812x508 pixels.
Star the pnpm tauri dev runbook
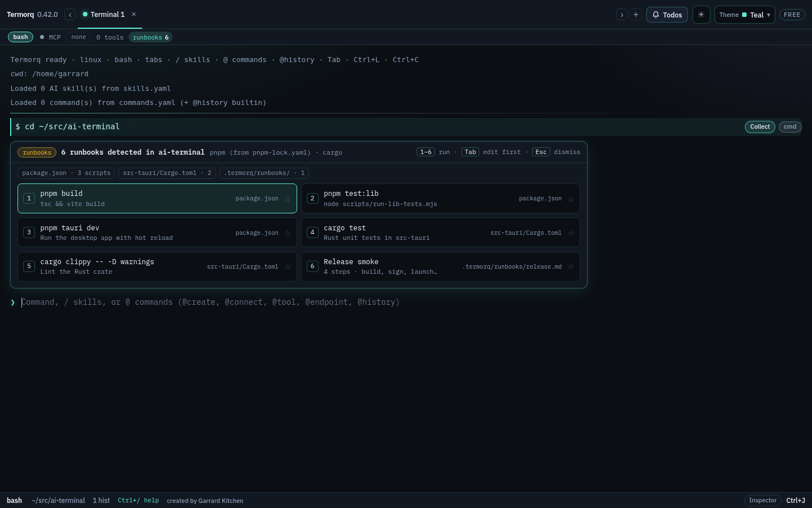click(x=288, y=233)
